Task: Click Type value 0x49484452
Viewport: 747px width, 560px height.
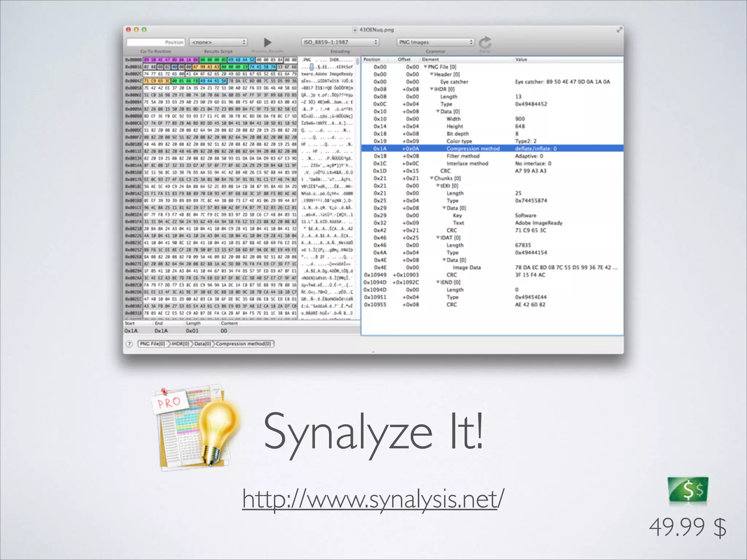Action: (x=531, y=104)
